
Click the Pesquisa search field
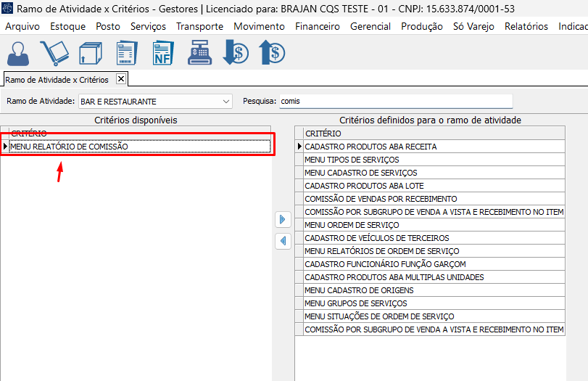395,102
